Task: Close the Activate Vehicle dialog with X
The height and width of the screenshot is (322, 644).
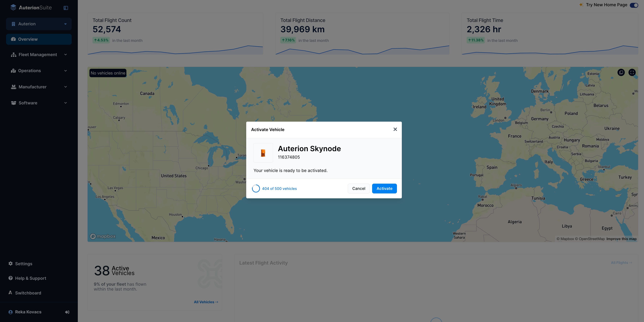Action: click(395, 129)
